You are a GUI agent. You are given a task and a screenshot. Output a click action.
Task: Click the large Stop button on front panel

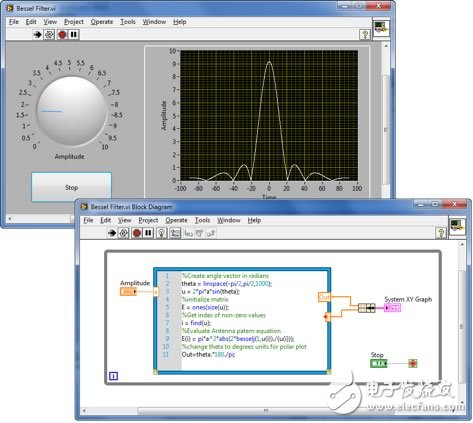[71, 187]
